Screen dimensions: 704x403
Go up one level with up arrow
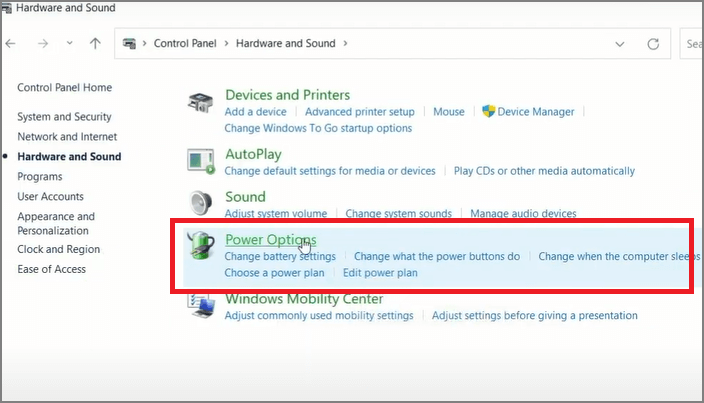point(95,44)
